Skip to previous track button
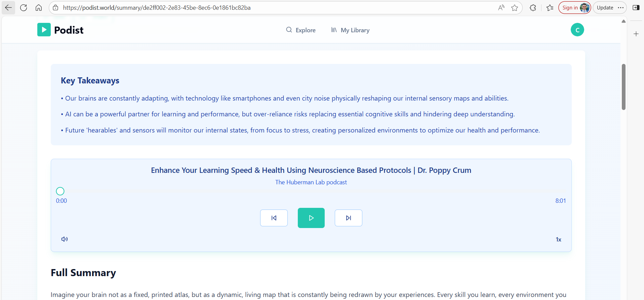This screenshot has width=644, height=300. click(274, 218)
